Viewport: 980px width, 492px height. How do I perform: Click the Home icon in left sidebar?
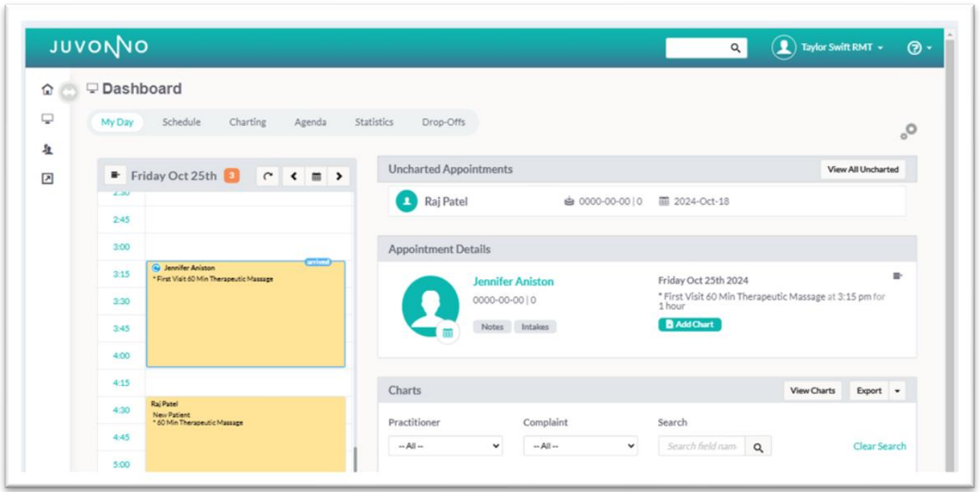click(47, 89)
